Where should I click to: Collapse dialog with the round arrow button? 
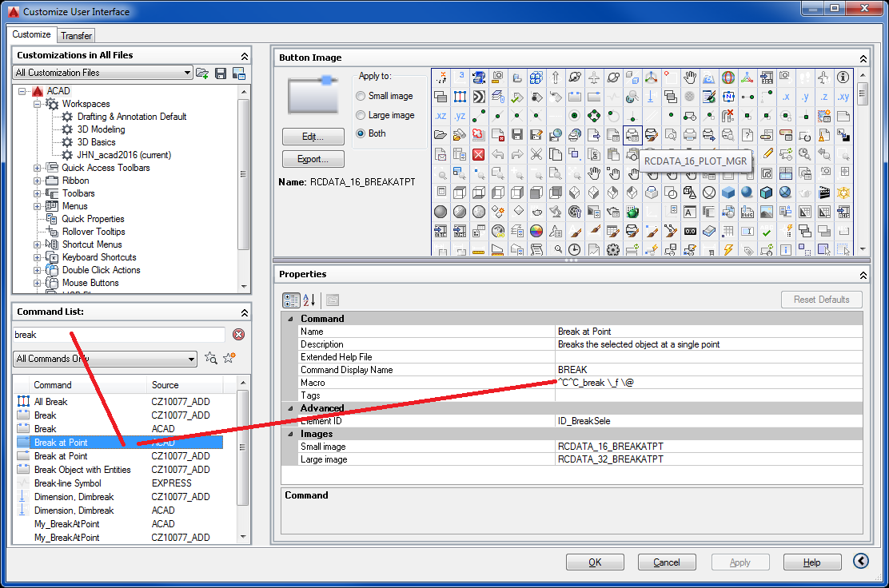pyautogui.click(x=861, y=562)
